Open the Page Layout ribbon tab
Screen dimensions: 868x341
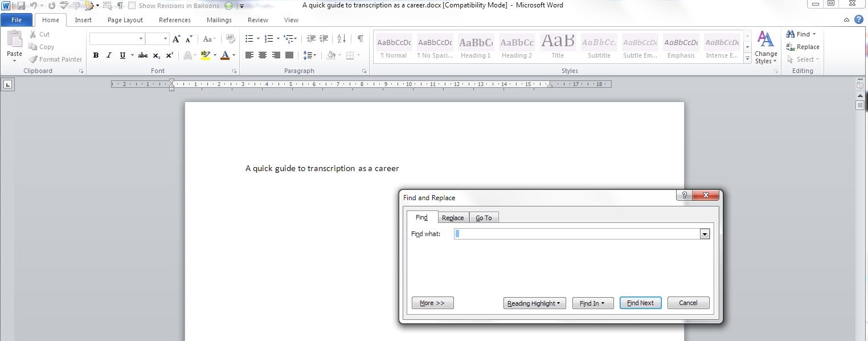coord(125,20)
